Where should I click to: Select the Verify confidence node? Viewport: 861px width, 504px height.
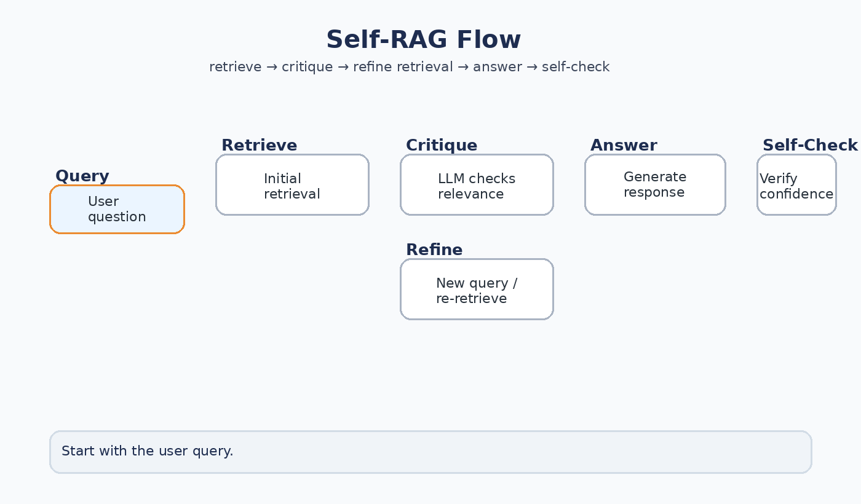point(796,184)
